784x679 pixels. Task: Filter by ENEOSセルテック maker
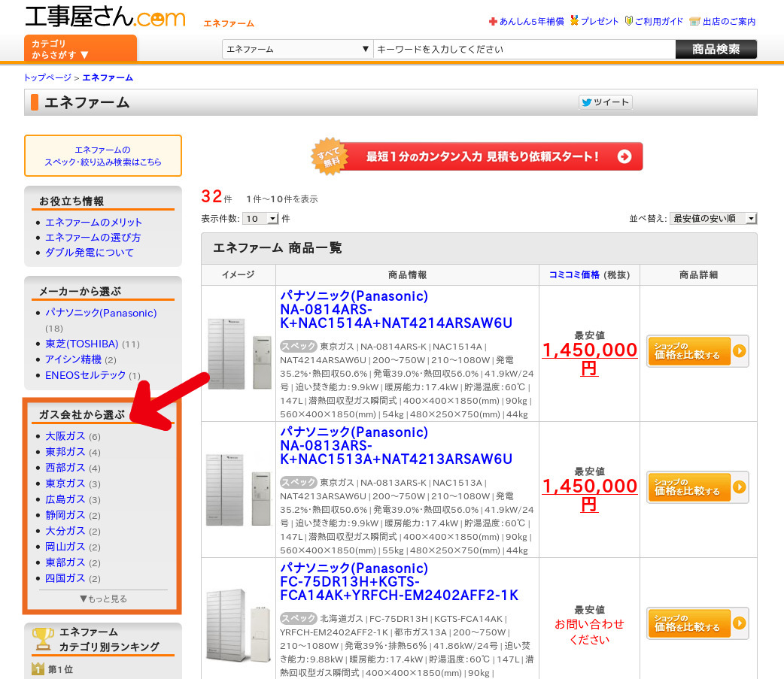[86, 374]
